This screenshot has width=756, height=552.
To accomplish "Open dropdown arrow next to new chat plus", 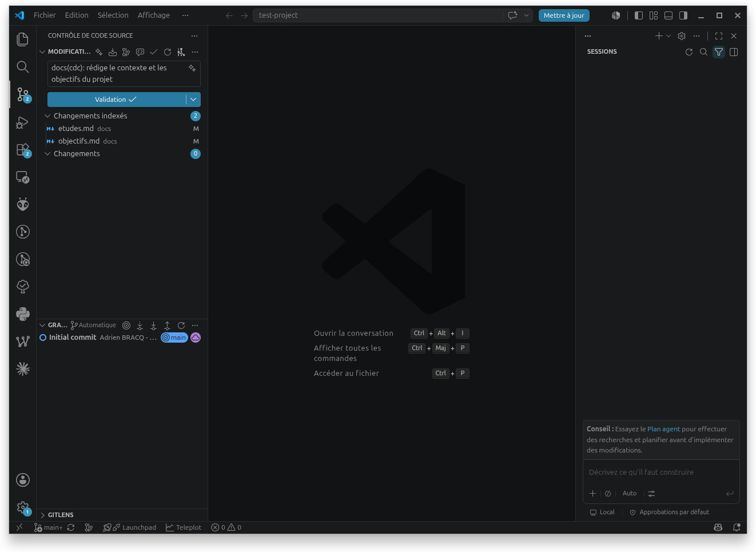I will tap(669, 36).
